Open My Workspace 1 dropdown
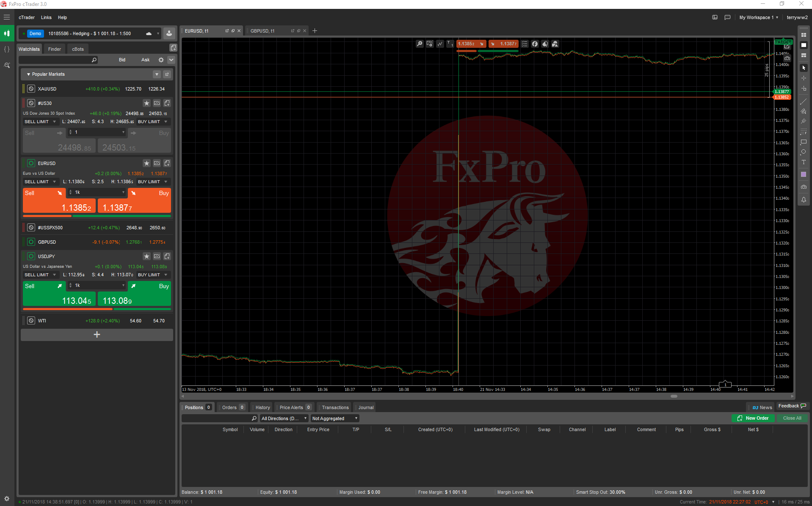812x506 pixels. (758, 17)
